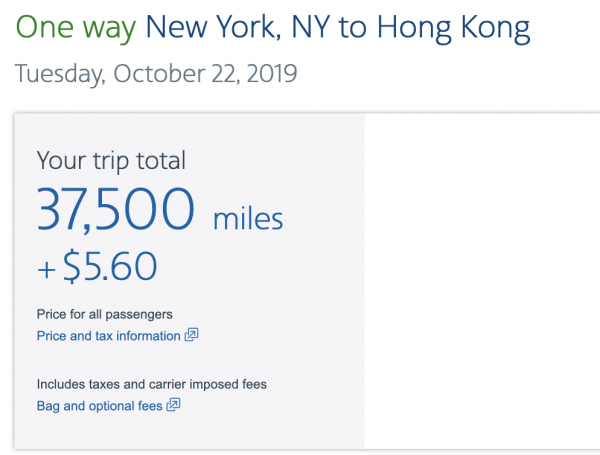Click the "Your trip total" label
This screenshot has width=600, height=455.
coord(111,160)
